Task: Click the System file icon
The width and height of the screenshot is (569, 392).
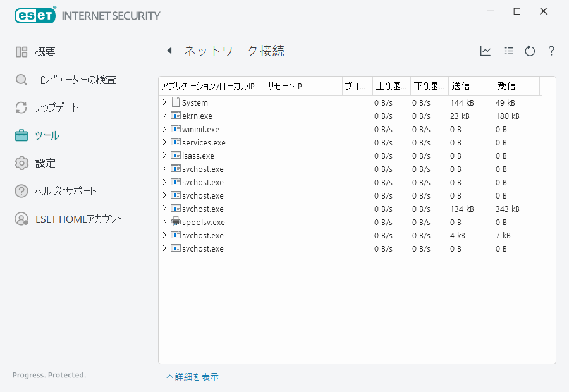Action: (176, 102)
